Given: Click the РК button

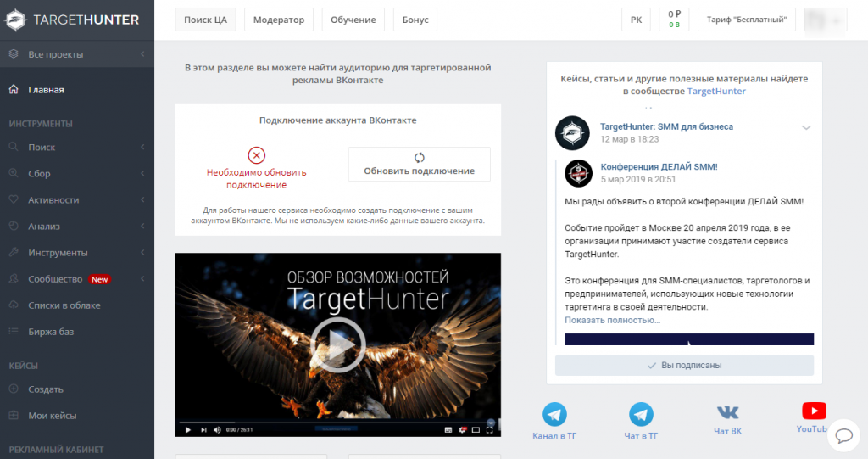Looking at the screenshot, I should (636, 20).
